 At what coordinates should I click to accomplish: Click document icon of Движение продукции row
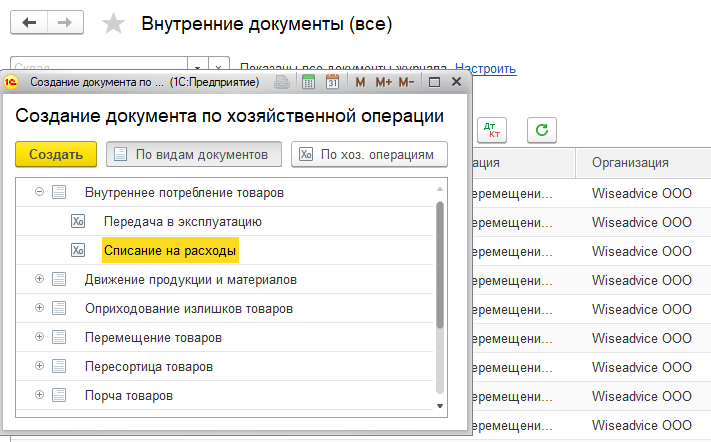(x=59, y=279)
